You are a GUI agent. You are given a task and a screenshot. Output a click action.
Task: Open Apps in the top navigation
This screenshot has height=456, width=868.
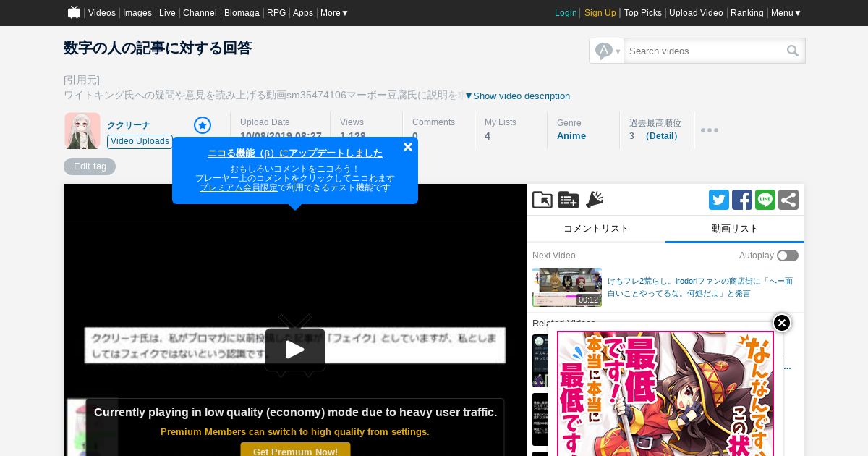[303, 13]
